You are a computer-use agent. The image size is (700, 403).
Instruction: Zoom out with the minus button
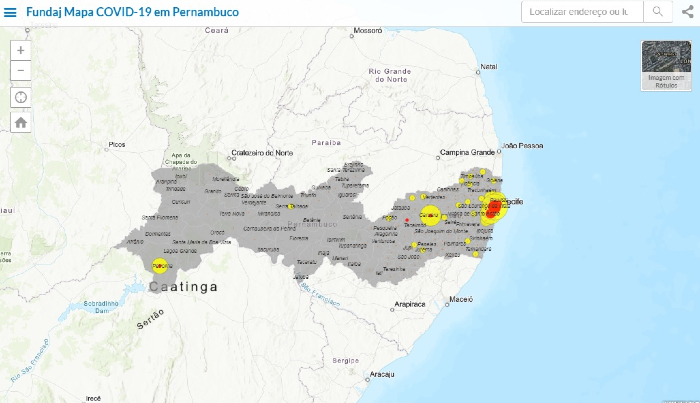point(21,71)
